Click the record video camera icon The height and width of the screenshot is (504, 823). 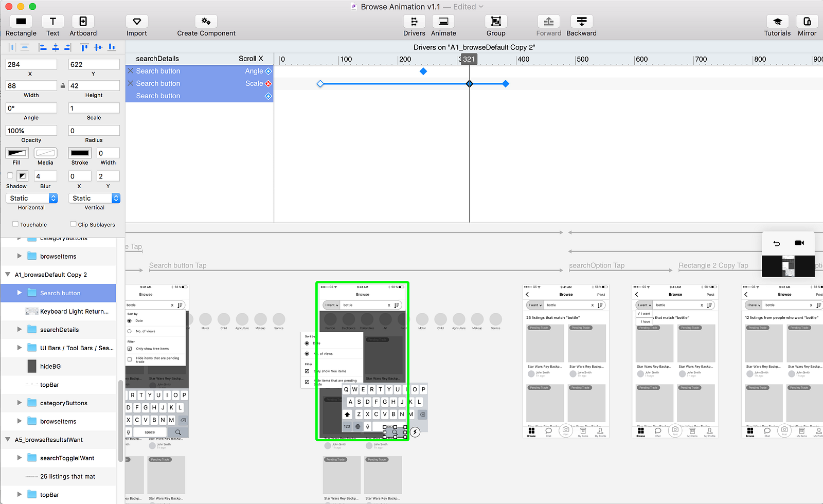tap(799, 243)
